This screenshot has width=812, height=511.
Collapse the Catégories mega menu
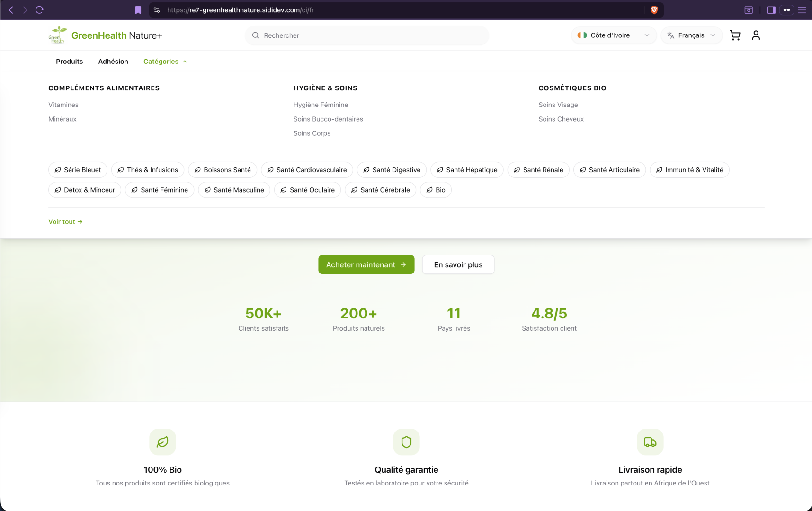tap(165, 62)
